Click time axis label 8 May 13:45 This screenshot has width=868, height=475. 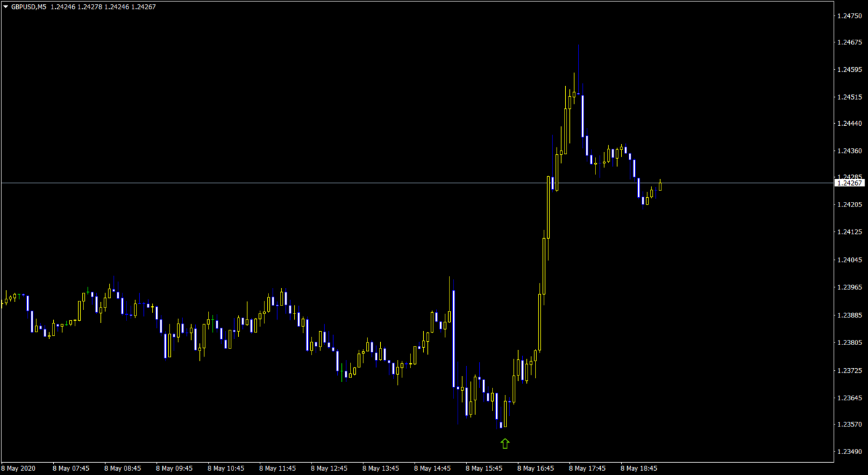click(381, 468)
